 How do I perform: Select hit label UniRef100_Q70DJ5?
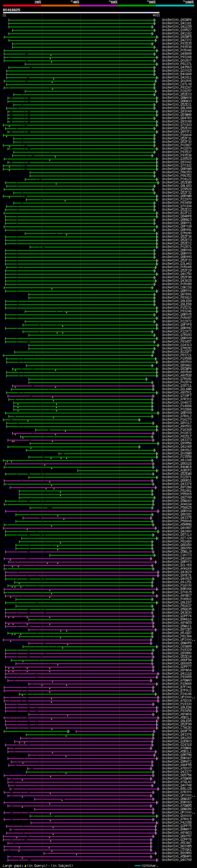pyautogui.click(x=177, y=592)
